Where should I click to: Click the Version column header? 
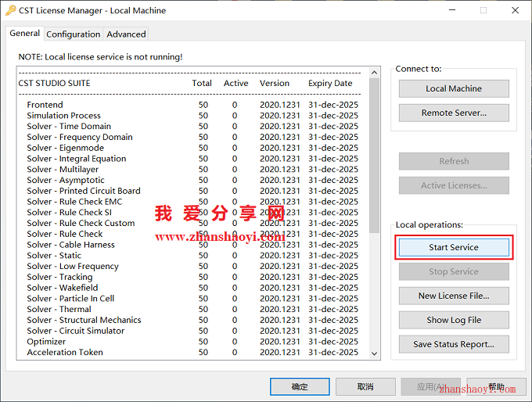275,84
